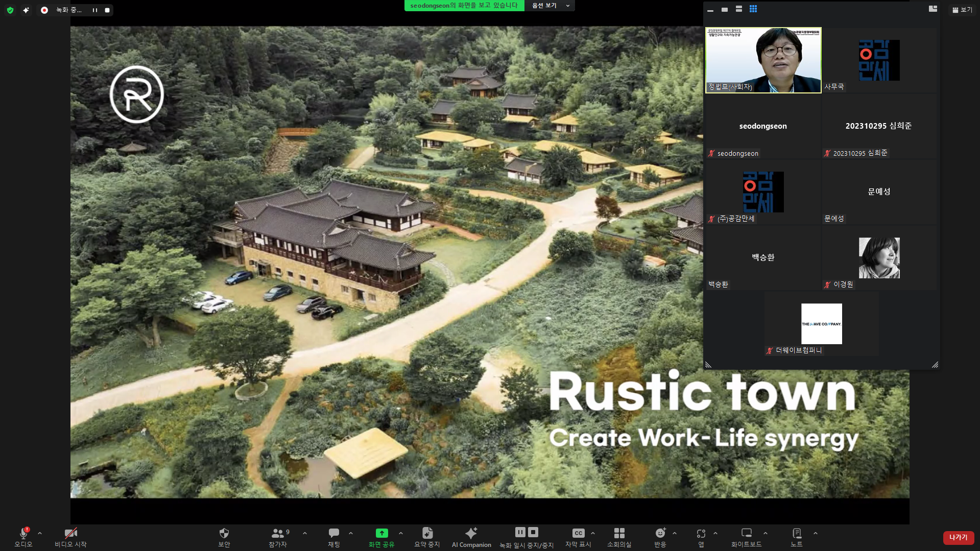Open 소회의실 breakout rooms
980x551 pixels.
coord(619,536)
